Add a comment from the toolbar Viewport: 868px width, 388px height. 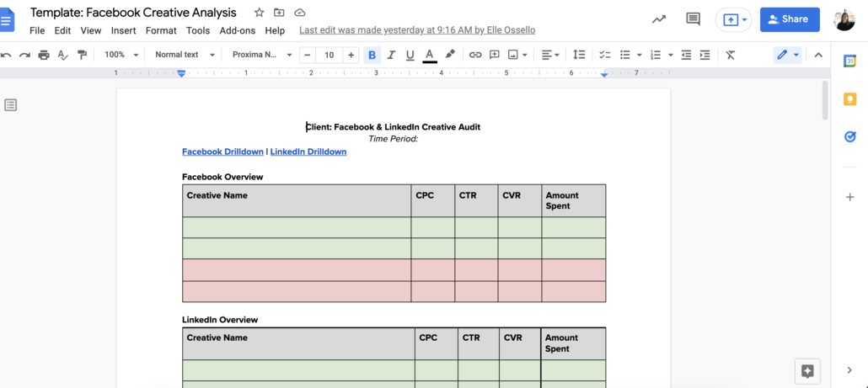495,55
